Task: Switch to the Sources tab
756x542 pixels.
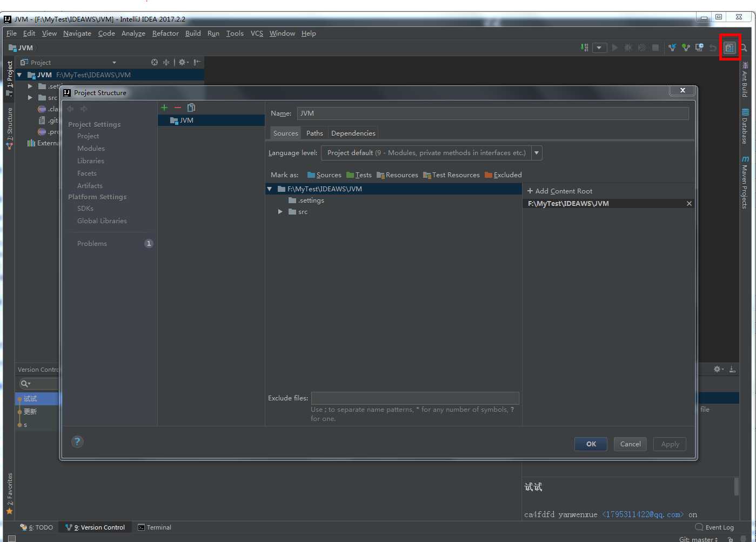Action: pos(285,133)
